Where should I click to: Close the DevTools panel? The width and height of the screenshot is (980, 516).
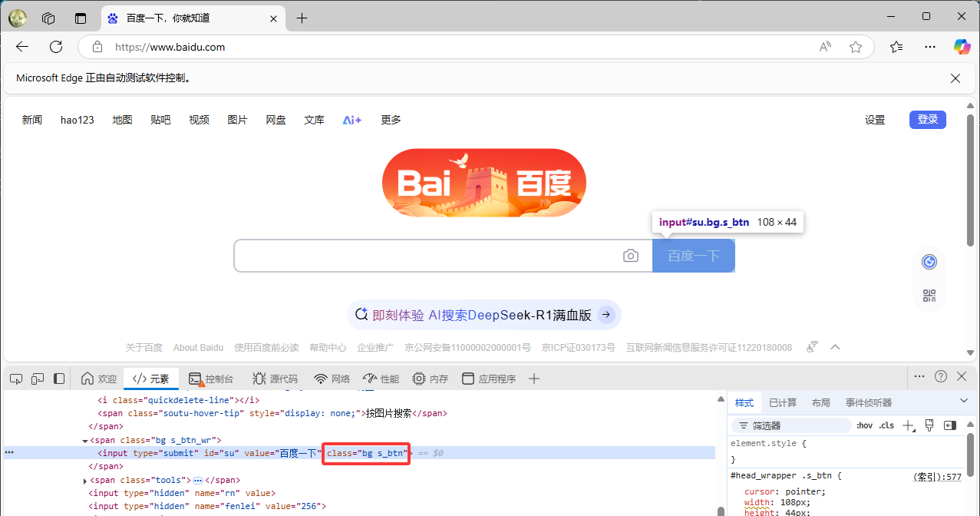point(962,376)
